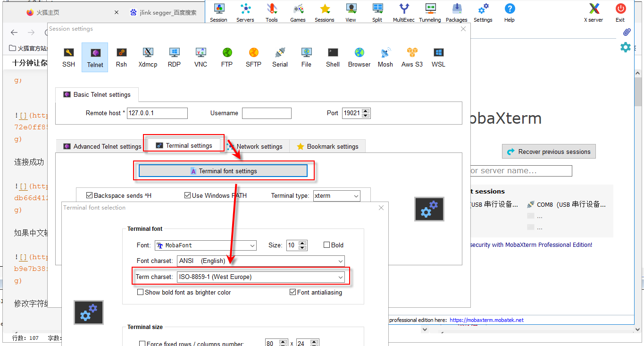This screenshot has width=644, height=346.
Task: Click the paperclip icon in MobaXterm
Action: point(627,32)
